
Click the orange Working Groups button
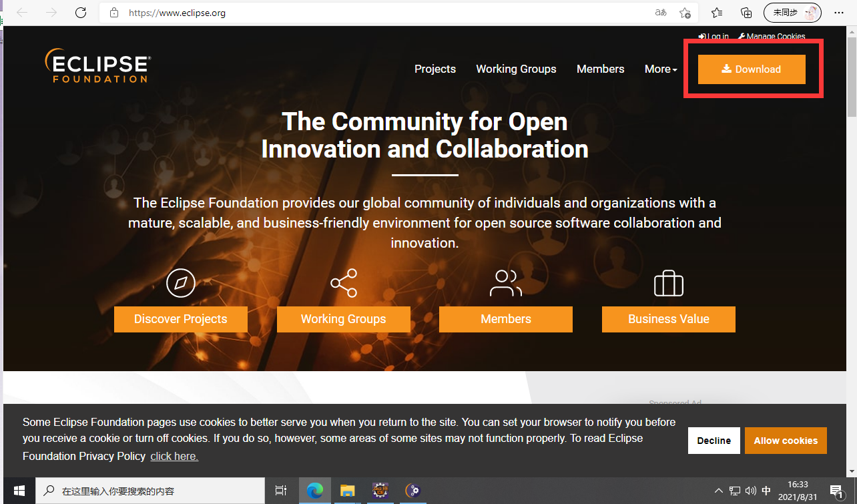click(344, 319)
